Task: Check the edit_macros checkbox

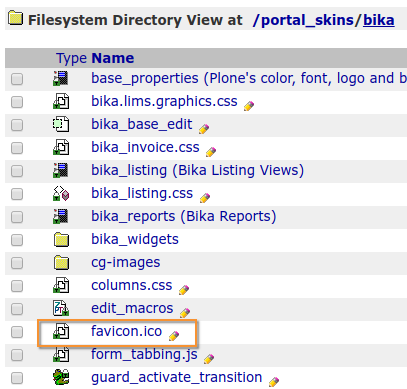Action: click(x=17, y=309)
